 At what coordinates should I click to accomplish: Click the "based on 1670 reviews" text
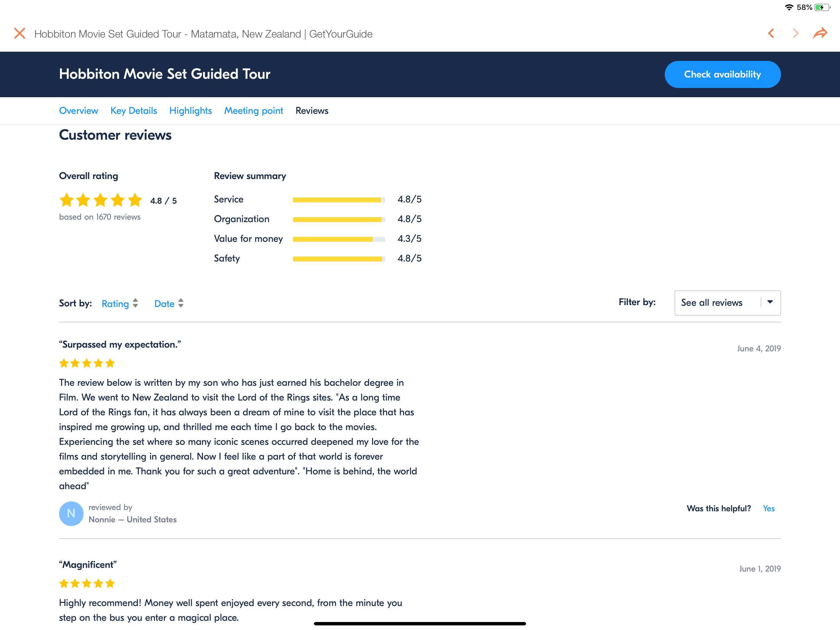click(100, 217)
